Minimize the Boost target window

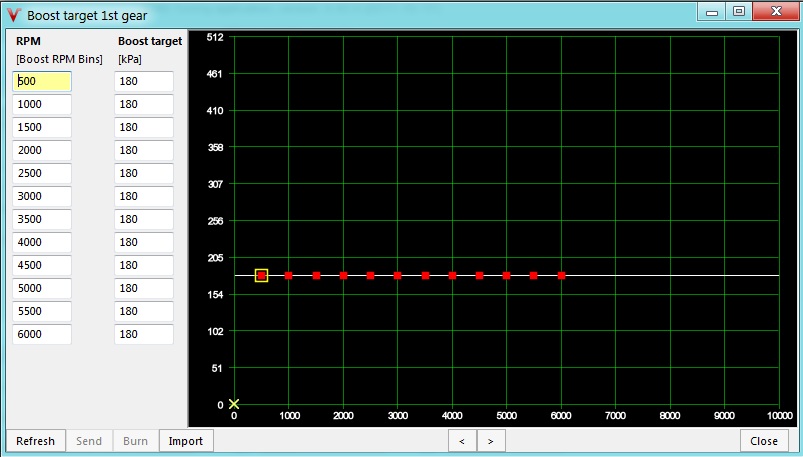point(714,12)
